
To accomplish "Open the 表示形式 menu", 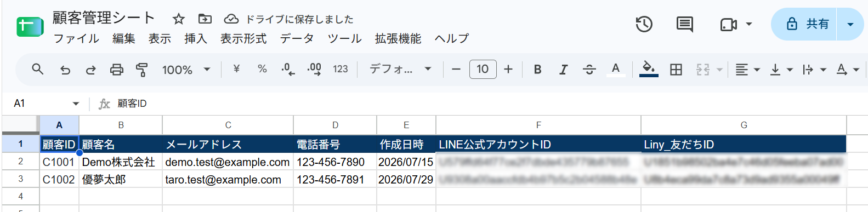I will click(243, 38).
